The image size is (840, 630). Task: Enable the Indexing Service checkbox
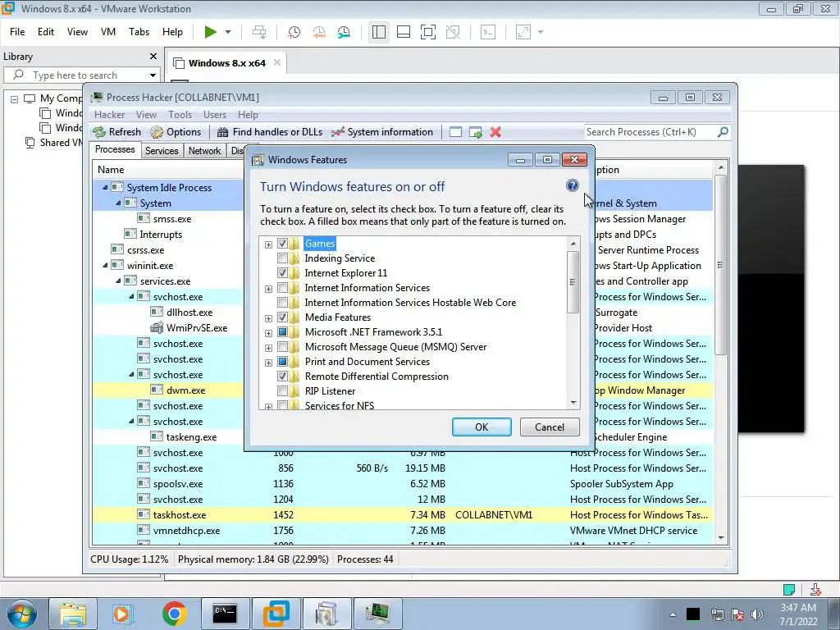(282, 258)
